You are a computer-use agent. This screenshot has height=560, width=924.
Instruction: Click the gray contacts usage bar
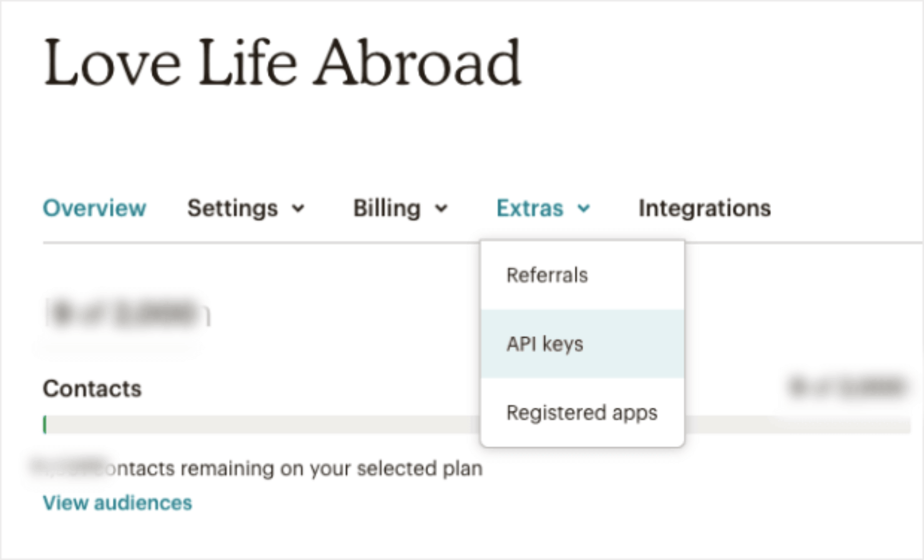[262, 425]
